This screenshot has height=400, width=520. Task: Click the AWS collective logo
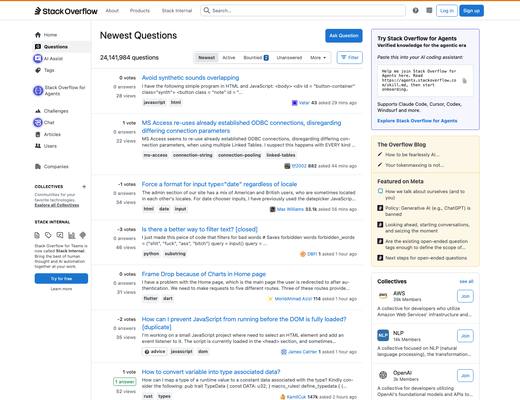tap(383, 295)
